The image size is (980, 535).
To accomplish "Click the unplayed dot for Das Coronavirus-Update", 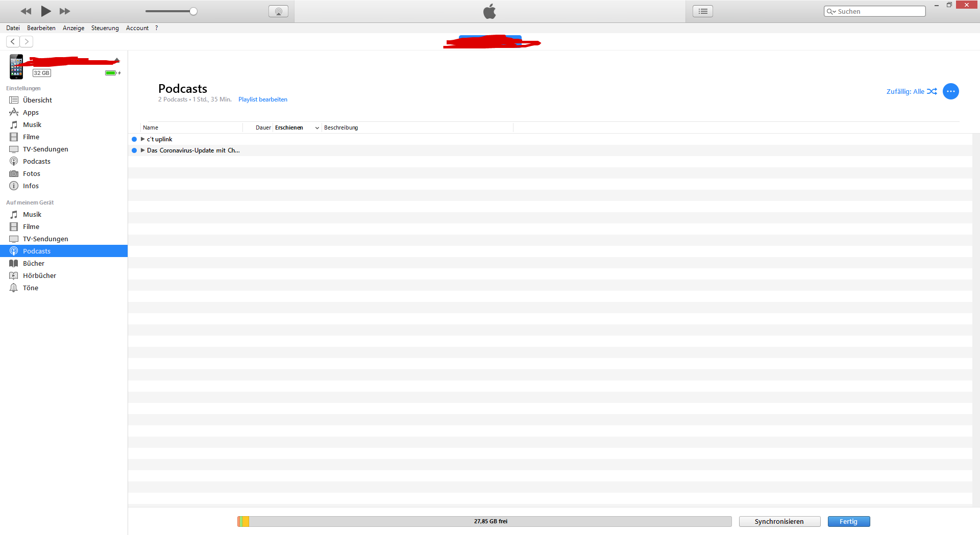I will click(x=134, y=150).
